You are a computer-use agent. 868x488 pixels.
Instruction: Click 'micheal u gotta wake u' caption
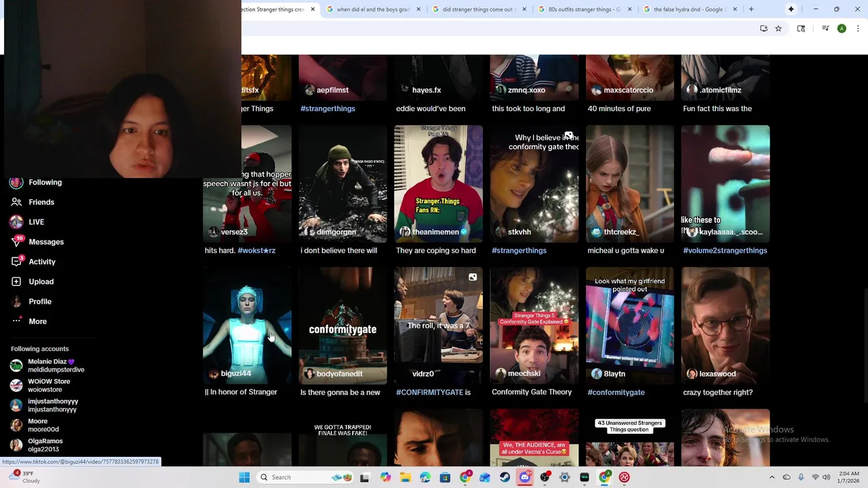[626, 251]
